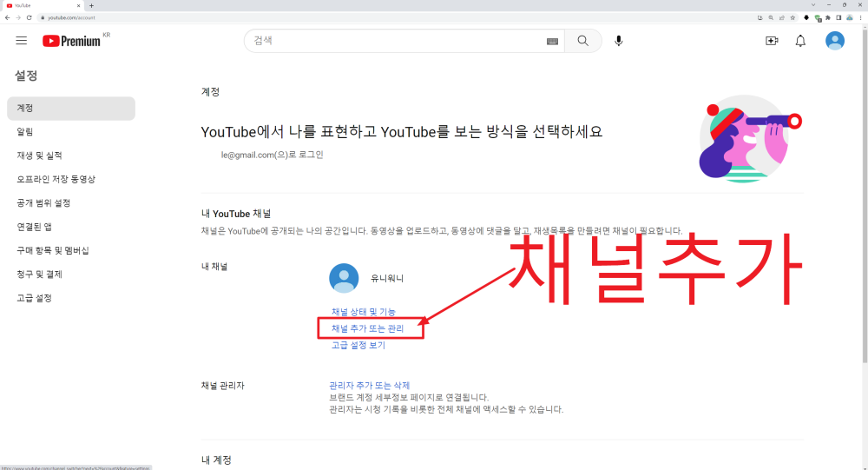Select 계정 in settings sidebar
This screenshot has height=470, width=868.
click(x=71, y=108)
